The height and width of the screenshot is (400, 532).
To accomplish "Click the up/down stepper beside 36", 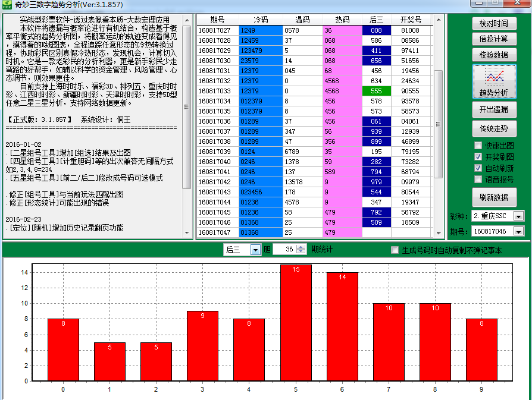I will [301, 249].
